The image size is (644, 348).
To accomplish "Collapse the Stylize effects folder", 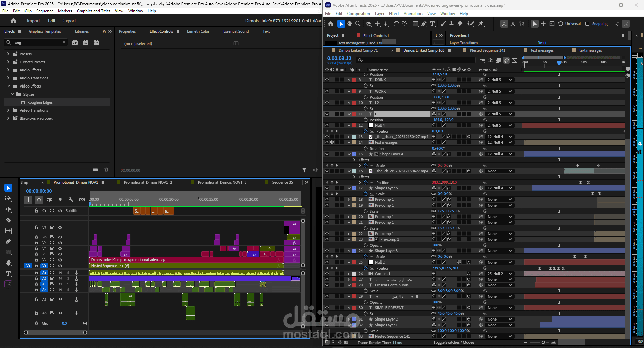I will (x=12, y=94).
